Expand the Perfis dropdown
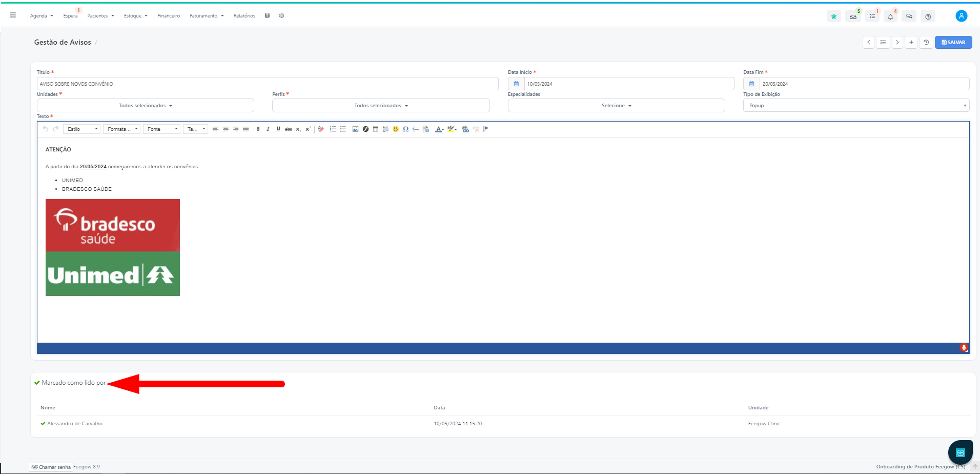Screen dimensions: 980x474 click(x=381, y=106)
